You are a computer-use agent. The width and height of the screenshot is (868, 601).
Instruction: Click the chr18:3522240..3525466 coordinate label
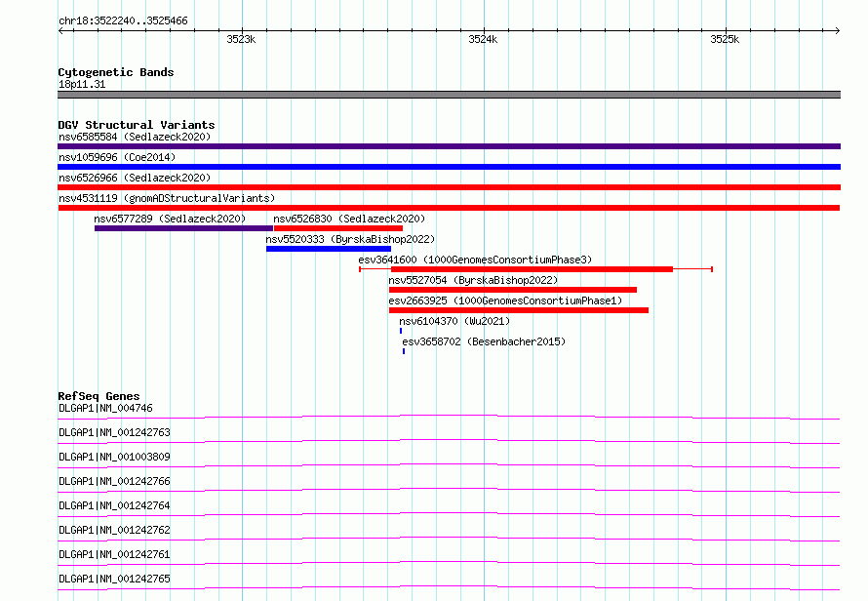coord(123,20)
